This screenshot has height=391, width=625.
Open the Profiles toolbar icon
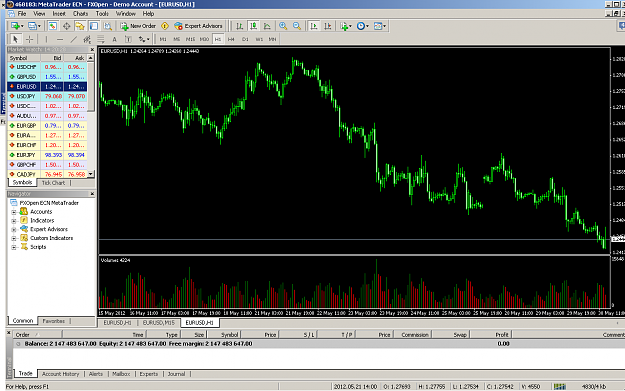(34, 26)
